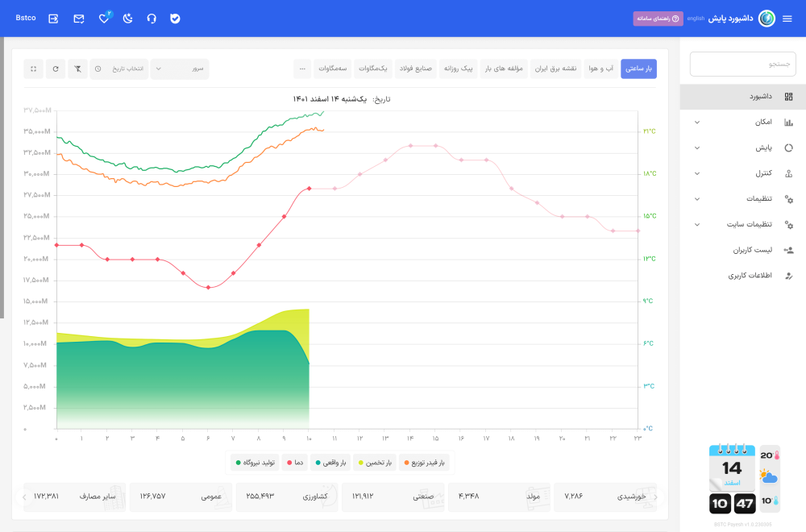Expand the امکان sidebar chevron
806x532 pixels.
coord(697,123)
